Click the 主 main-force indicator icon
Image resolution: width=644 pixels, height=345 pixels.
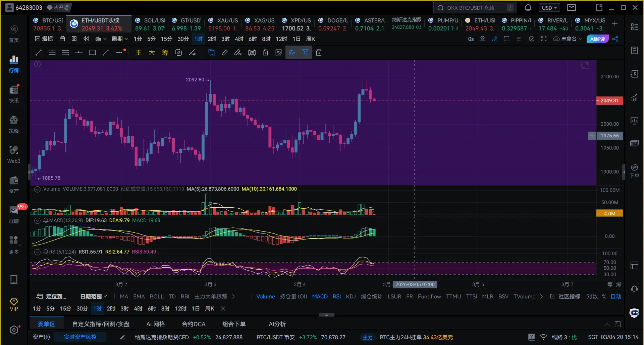pyautogui.click(x=138, y=53)
